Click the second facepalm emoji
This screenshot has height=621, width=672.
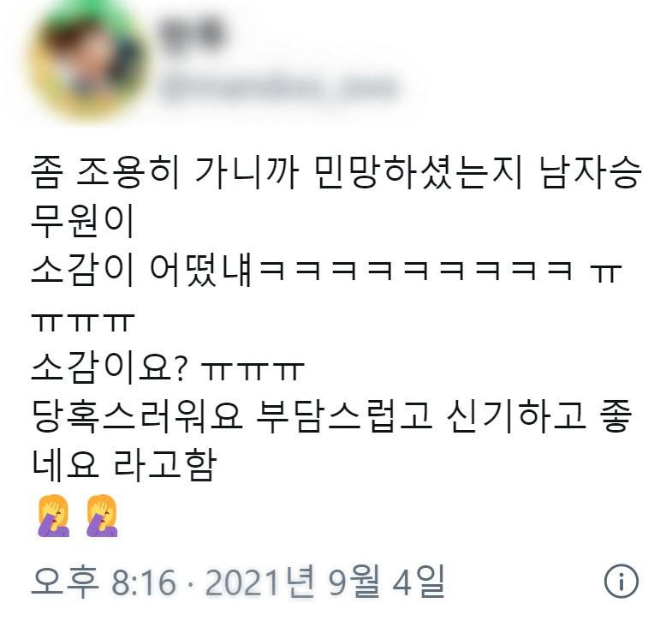(x=102, y=515)
